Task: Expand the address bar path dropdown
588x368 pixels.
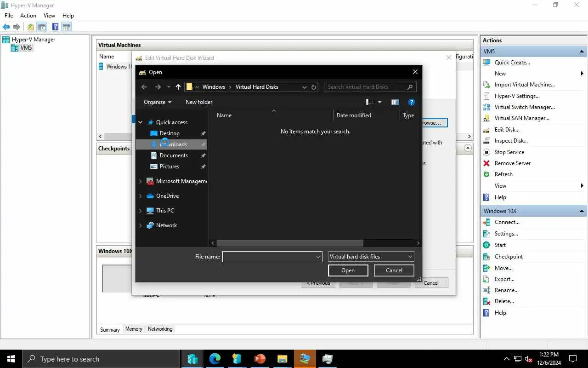Action: pos(304,87)
